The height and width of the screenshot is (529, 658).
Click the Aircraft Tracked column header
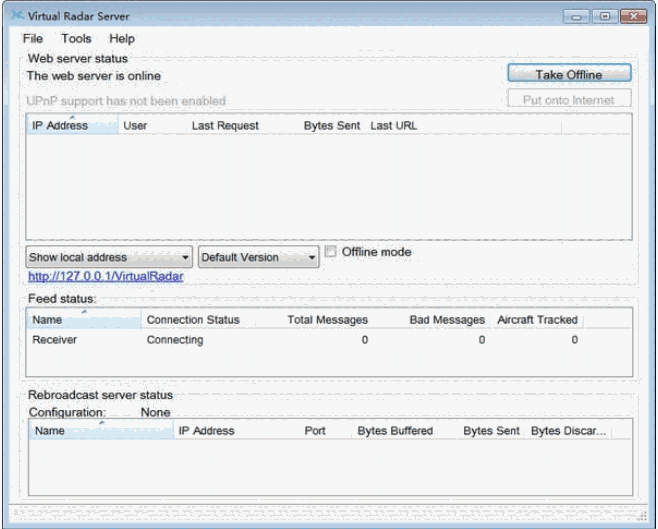click(x=537, y=320)
